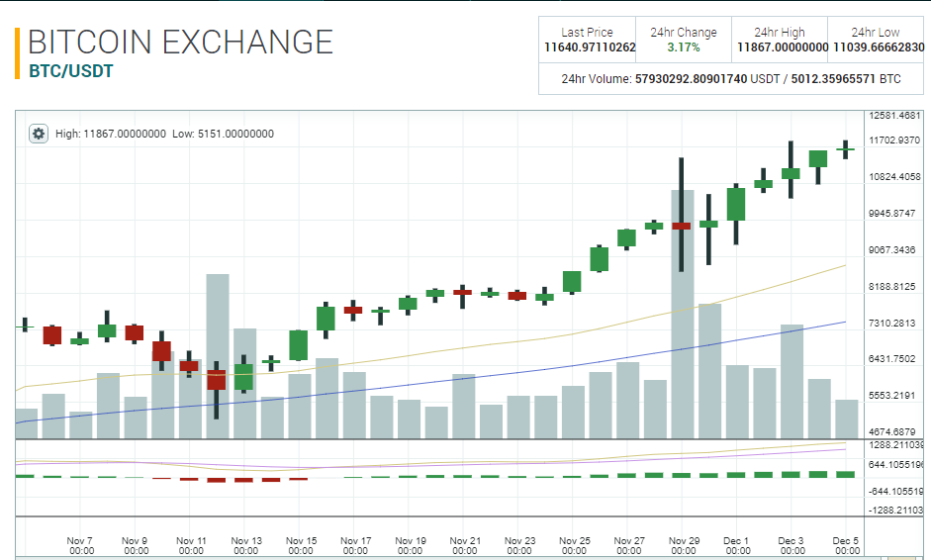931x560 pixels.
Task: Click the BITCOIN EXCHANGE heading
Action: tap(180, 43)
